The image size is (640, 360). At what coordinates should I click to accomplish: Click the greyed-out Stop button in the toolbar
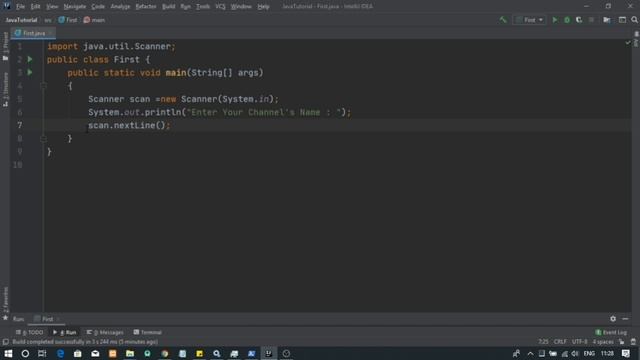[x=591, y=20]
